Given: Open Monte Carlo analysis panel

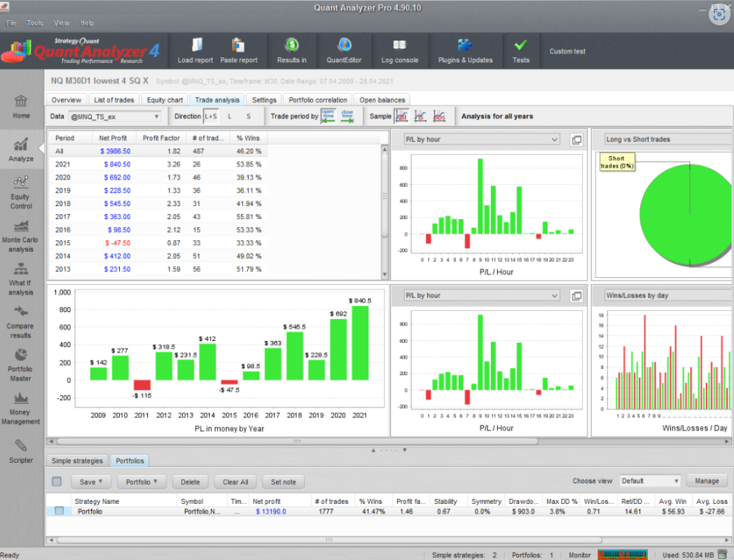Looking at the screenshot, I should (x=21, y=235).
